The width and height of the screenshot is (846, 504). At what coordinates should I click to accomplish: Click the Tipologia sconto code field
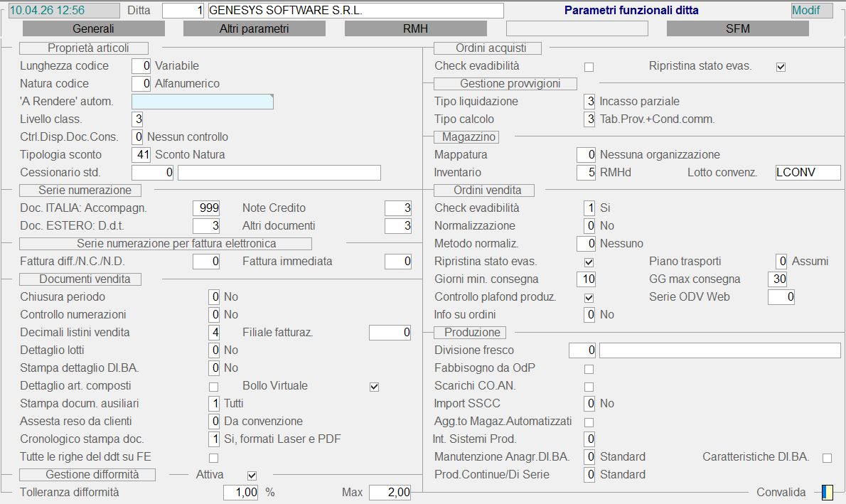coord(141,155)
